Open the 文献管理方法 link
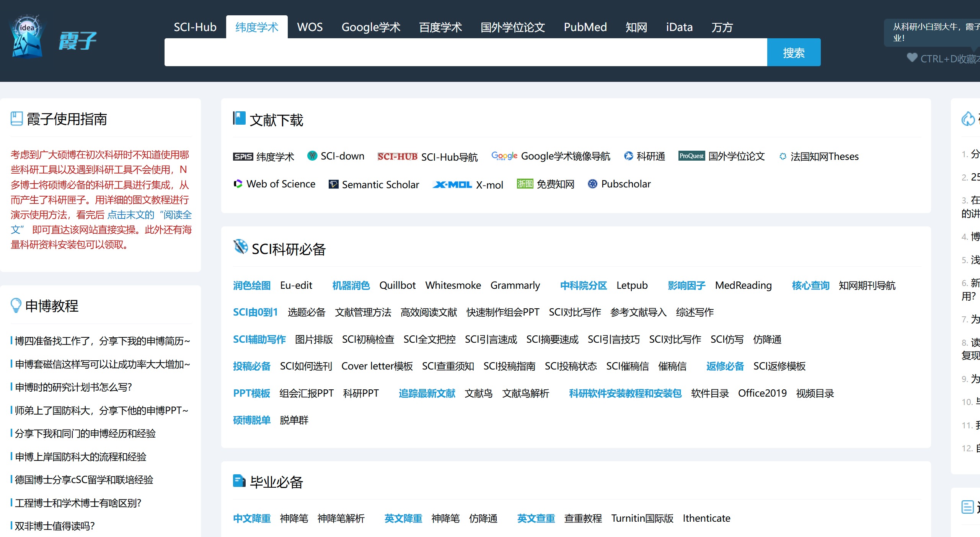 coord(363,312)
